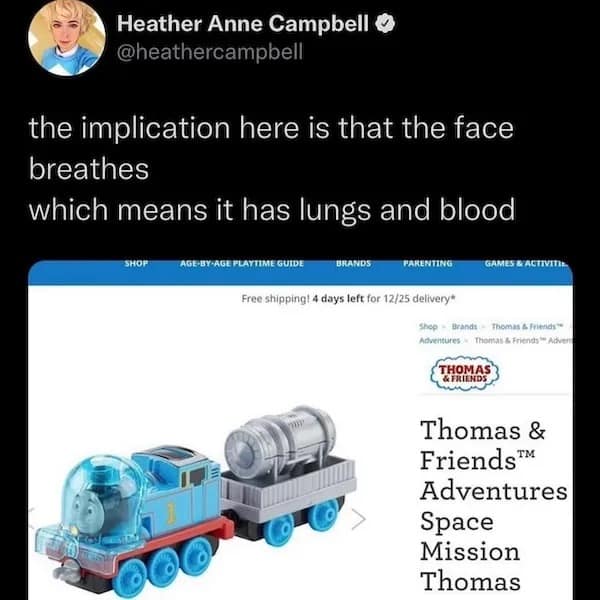Click the Space Mission Thomas product title
The image size is (600, 600).
pos(494,505)
